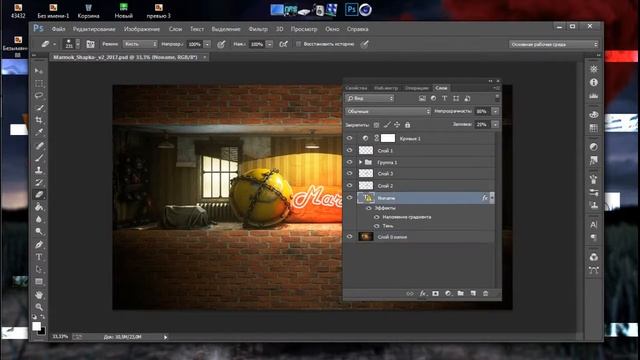Viewport: 640px width, 360px height.
Task: Click the foreground color swatch
Action: 36,326
